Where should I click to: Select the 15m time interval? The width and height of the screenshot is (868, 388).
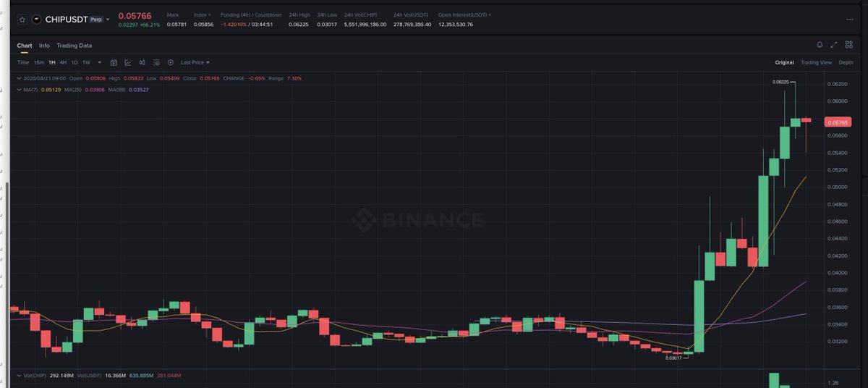coord(39,63)
